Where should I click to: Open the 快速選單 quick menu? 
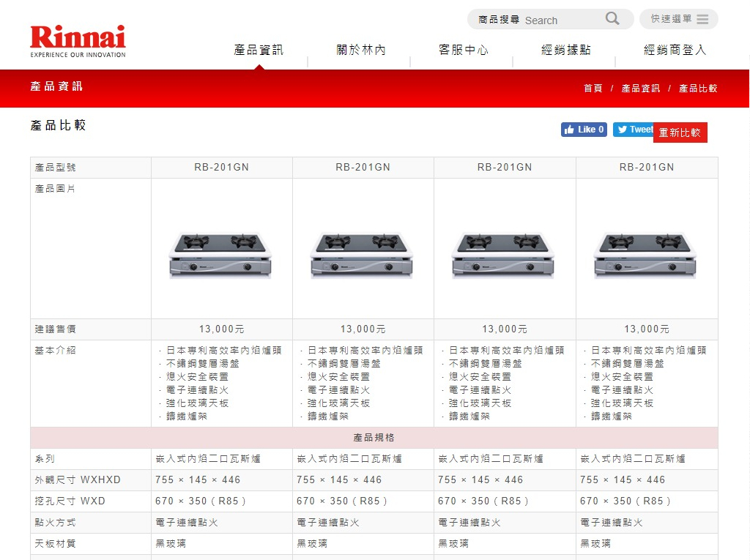(x=679, y=19)
